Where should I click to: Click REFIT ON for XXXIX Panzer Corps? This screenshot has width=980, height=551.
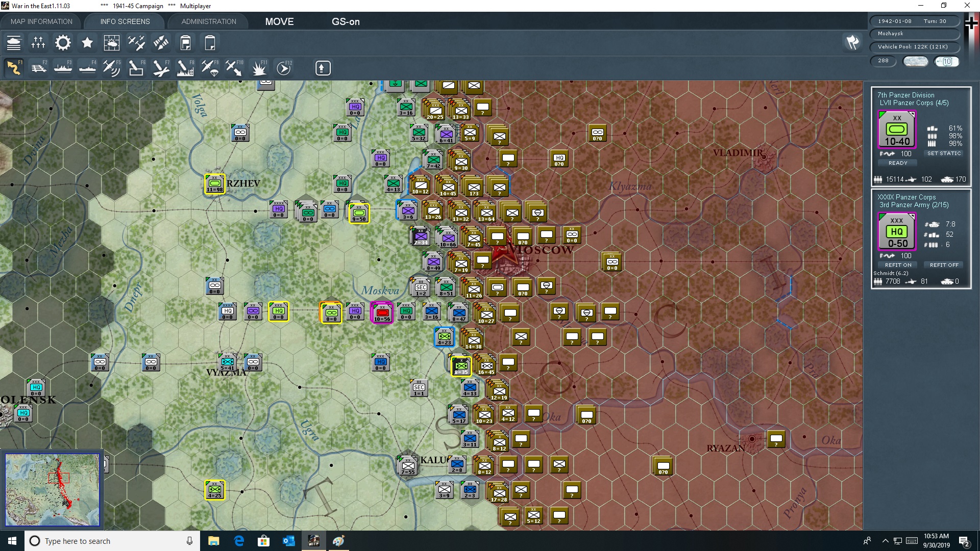tap(898, 265)
